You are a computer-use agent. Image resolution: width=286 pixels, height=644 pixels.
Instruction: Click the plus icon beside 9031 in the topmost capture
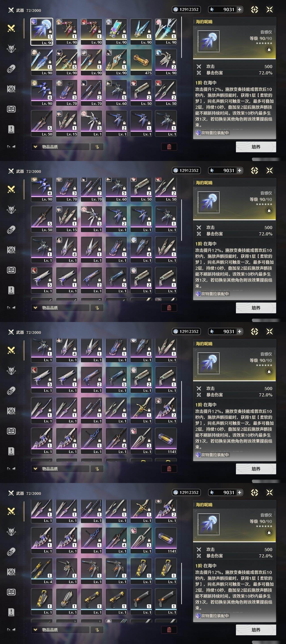pyautogui.click(x=240, y=9)
